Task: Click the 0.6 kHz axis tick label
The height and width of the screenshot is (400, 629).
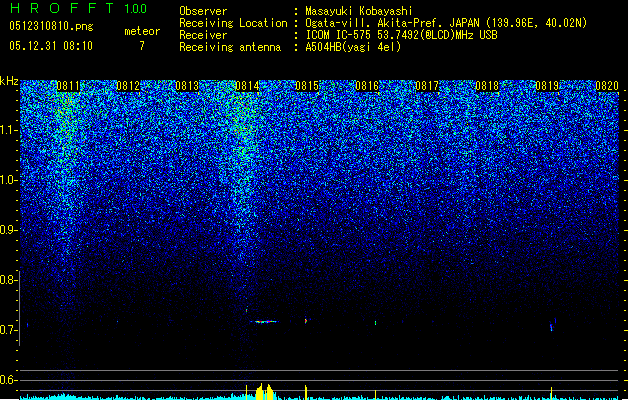Action: click(7, 380)
